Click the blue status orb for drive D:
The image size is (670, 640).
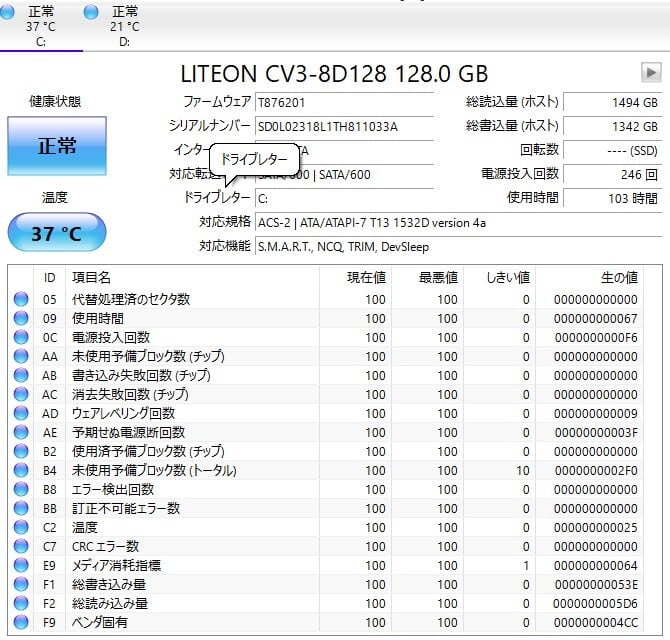coord(92,12)
